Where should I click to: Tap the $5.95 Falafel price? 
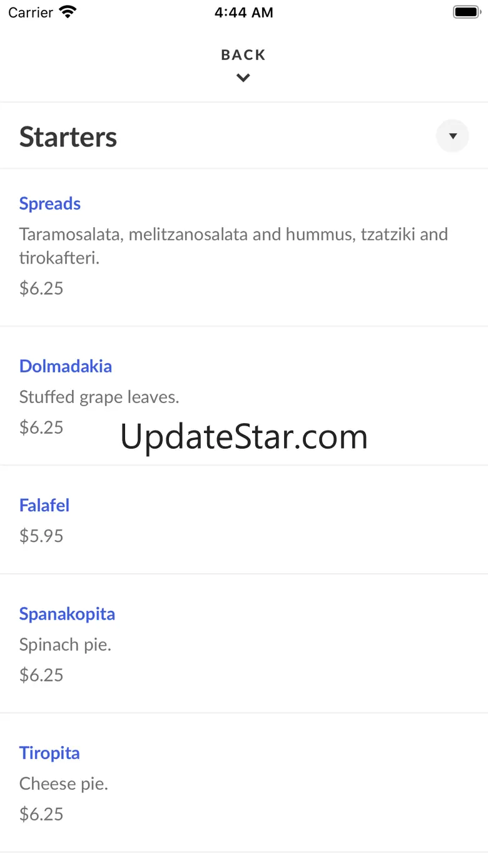coord(41,536)
